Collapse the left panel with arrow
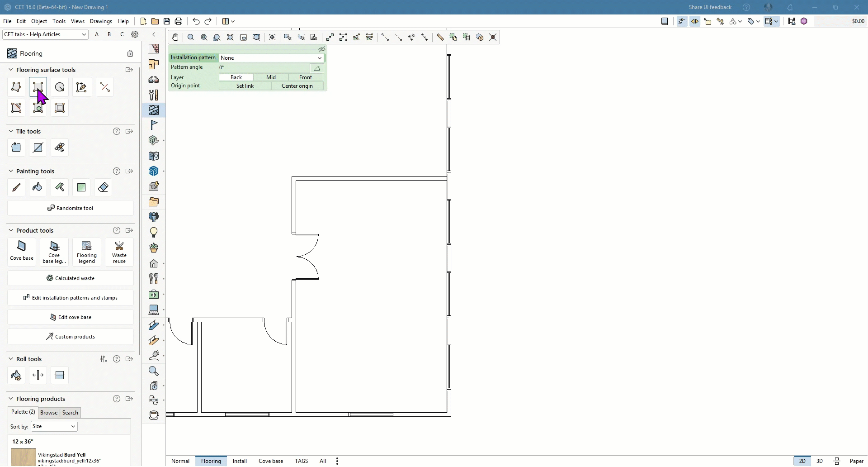 (154, 34)
